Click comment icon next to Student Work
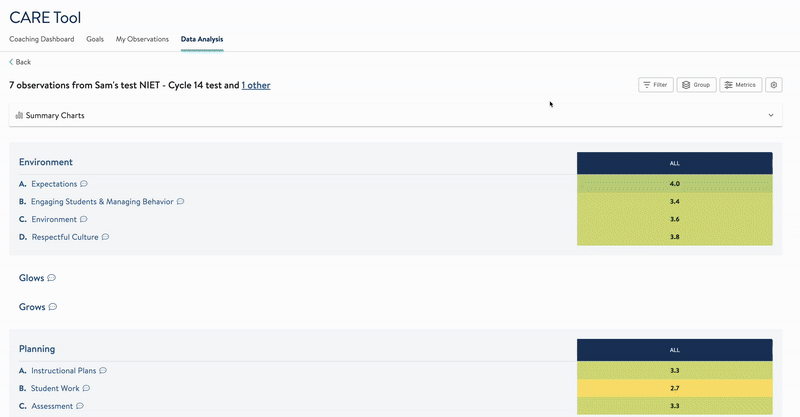This screenshot has width=800, height=417. [86, 389]
